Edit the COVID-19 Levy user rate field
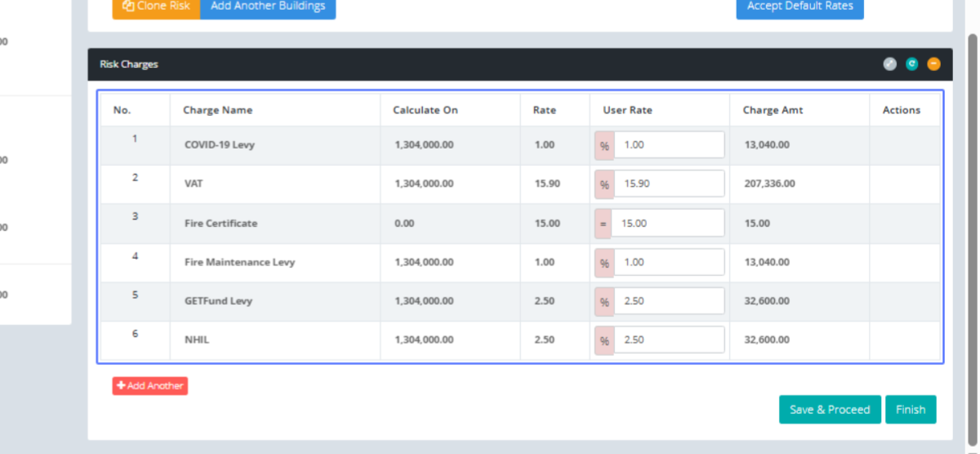Screen dimensions: 980x454 668,145
